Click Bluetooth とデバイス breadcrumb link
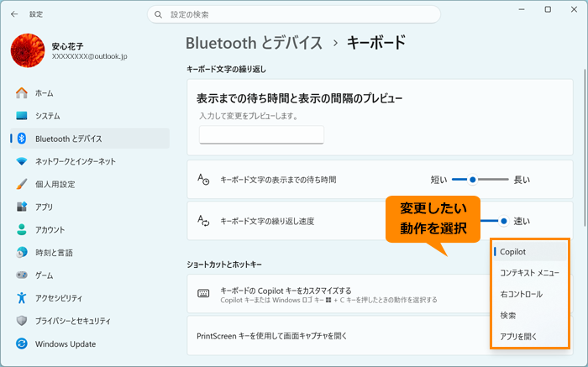Screen dimensions: 588x367 tap(254, 43)
